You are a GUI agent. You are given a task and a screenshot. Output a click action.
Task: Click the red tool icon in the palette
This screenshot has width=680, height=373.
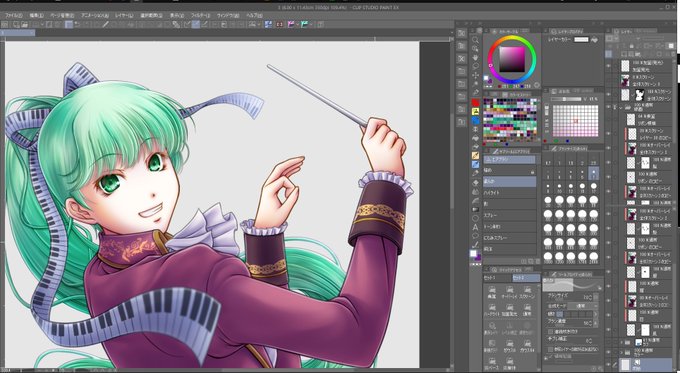click(x=475, y=103)
